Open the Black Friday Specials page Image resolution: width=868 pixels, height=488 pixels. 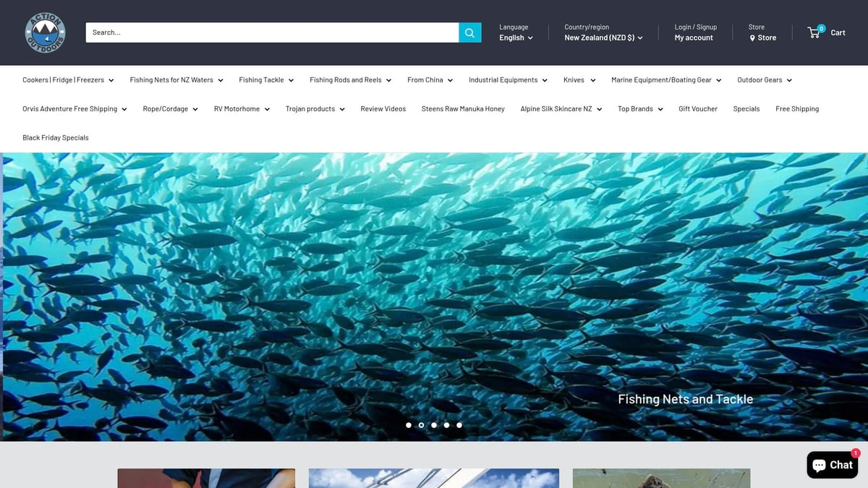coord(56,137)
